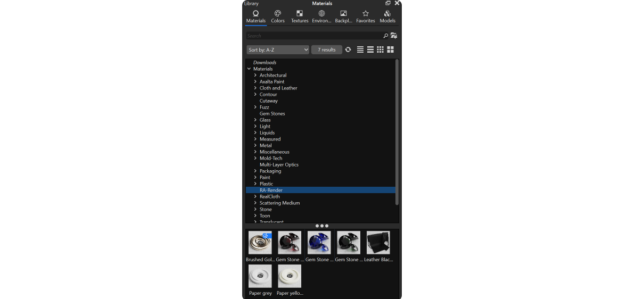Show the Favorites star tab

(x=366, y=16)
